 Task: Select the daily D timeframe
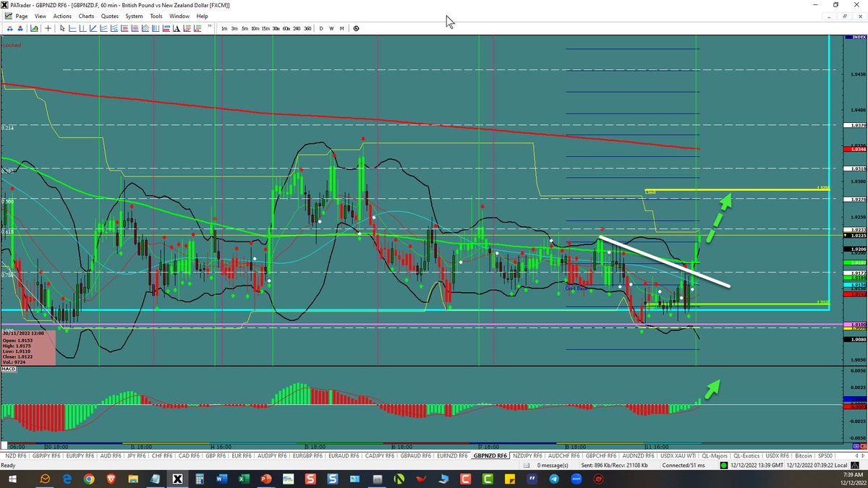(x=321, y=28)
